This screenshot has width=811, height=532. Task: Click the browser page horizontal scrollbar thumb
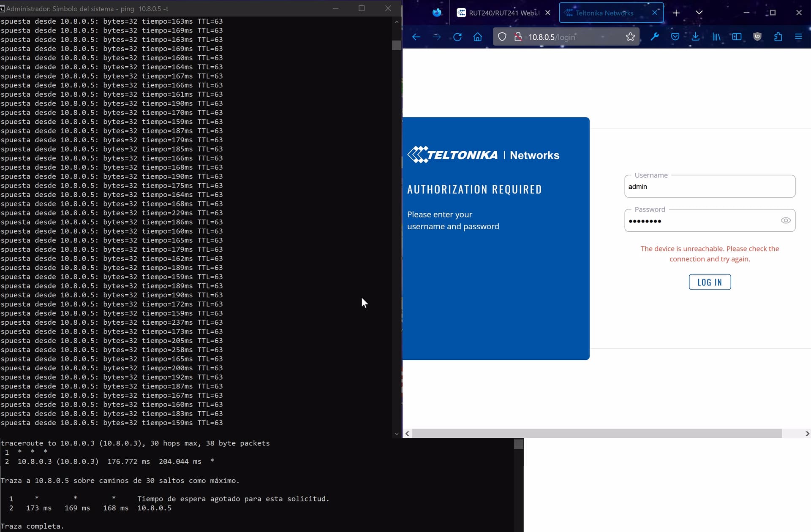point(597,434)
